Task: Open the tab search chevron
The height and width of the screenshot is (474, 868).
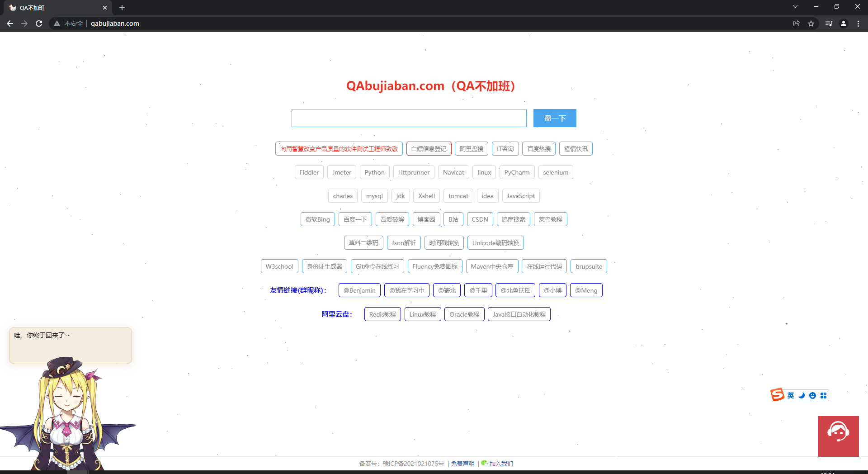Action: [x=795, y=6]
